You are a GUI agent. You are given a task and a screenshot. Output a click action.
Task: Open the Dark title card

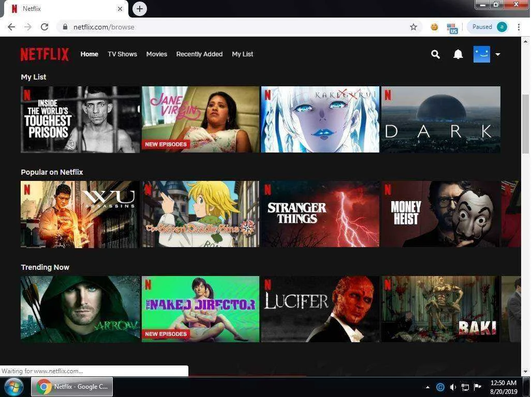pos(440,119)
